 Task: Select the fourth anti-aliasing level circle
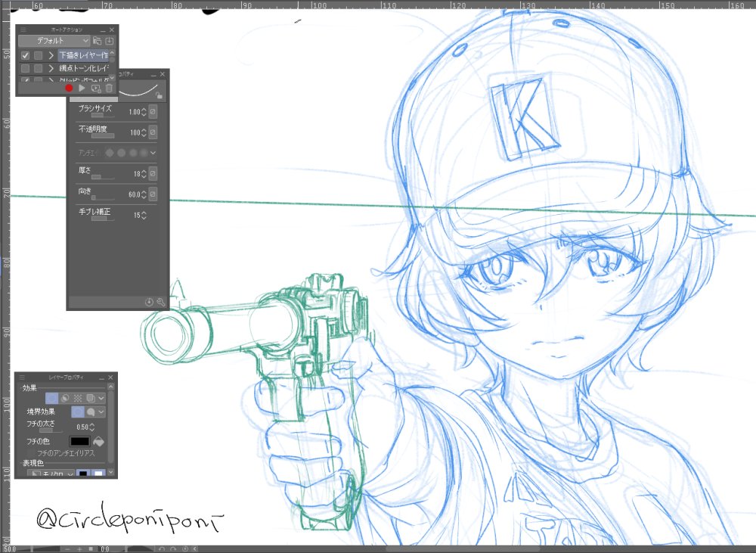143,153
